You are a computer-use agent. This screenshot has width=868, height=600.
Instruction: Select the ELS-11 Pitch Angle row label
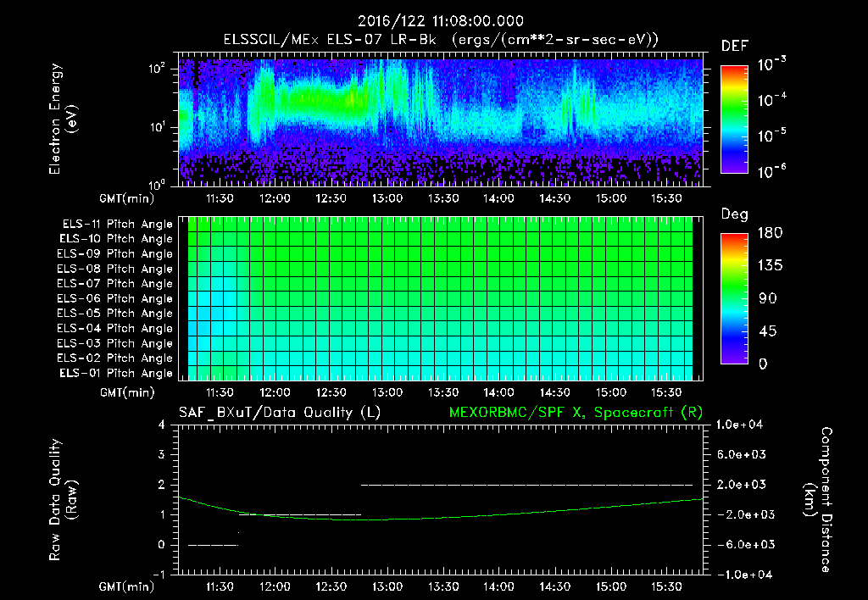pyautogui.click(x=117, y=225)
